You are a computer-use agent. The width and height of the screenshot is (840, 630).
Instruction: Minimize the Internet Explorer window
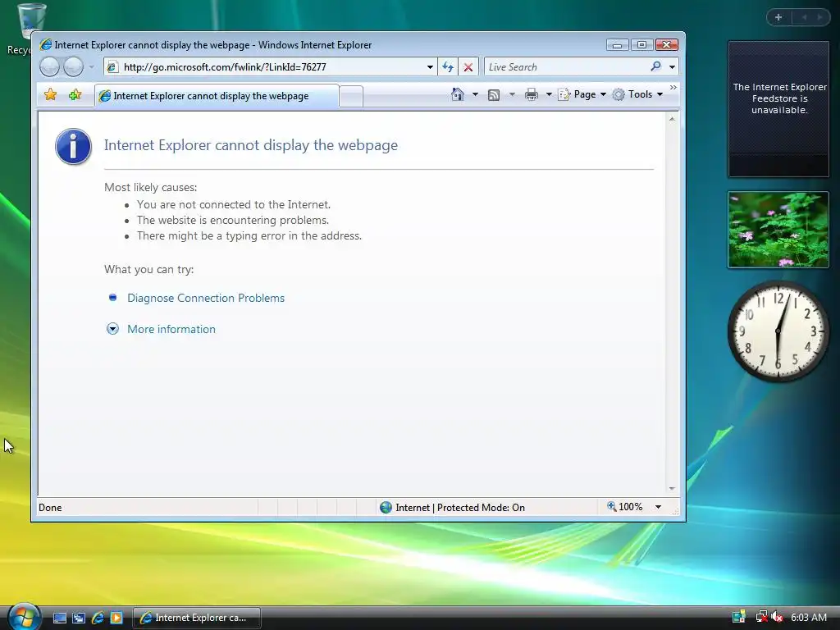point(617,45)
